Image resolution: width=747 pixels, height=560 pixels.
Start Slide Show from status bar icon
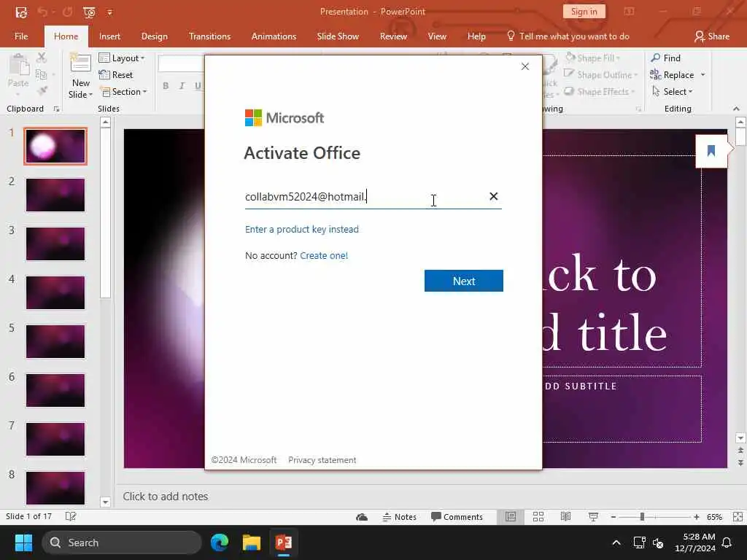click(x=593, y=517)
